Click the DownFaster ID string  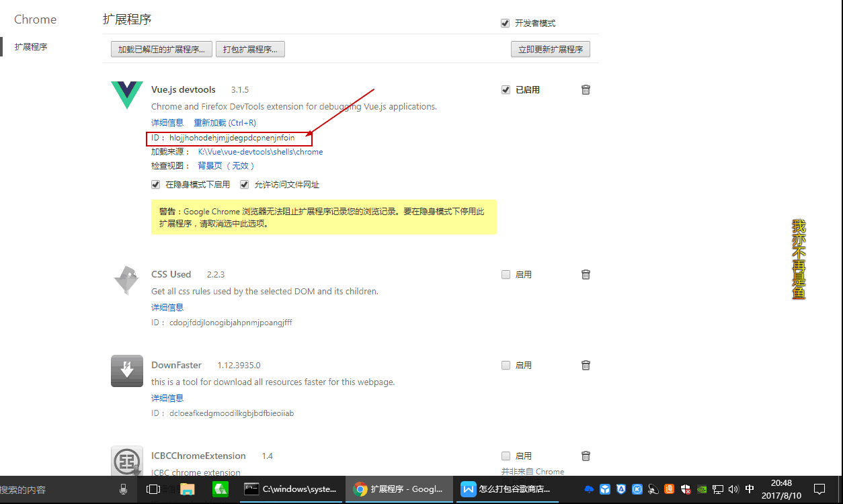(x=232, y=413)
